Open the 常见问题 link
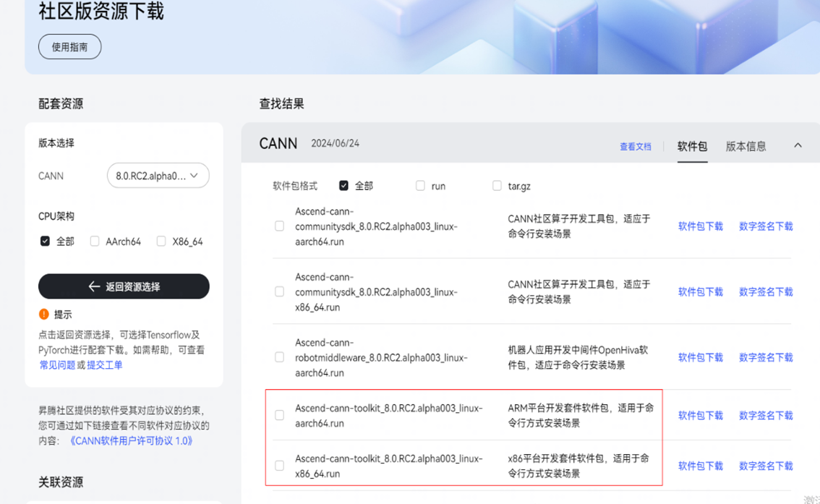The image size is (820, 504). click(57, 365)
